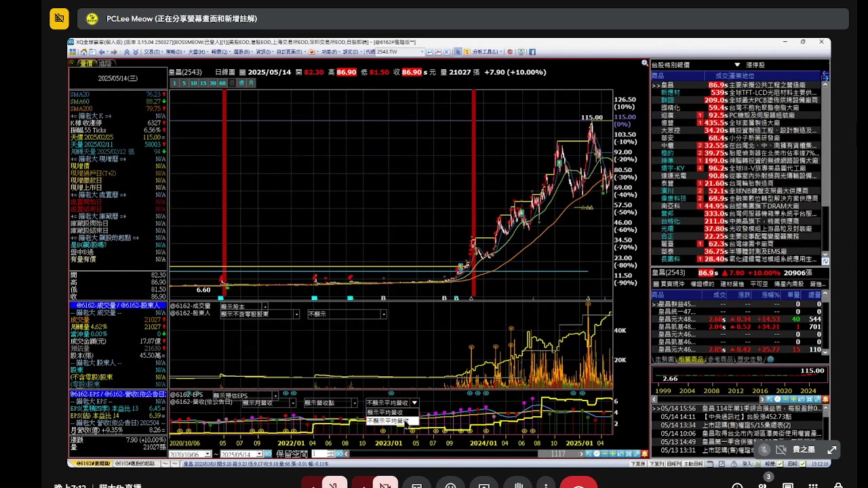The width and height of the screenshot is (868, 488).
Task: Click the double down-arrow toolbar icon
Action: (136, 52)
